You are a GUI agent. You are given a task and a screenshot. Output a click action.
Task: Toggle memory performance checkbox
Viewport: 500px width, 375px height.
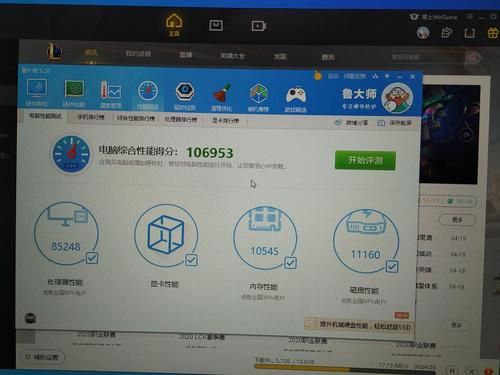pos(290,263)
